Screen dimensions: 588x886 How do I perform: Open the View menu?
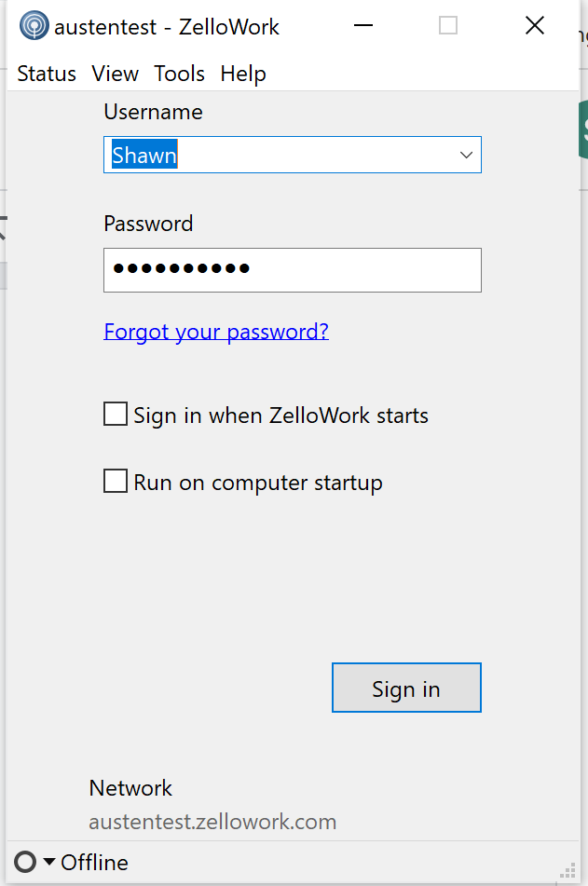pos(116,74)
